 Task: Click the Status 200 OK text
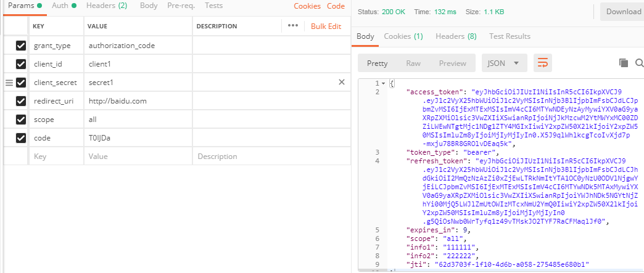(x=381, y=12)
